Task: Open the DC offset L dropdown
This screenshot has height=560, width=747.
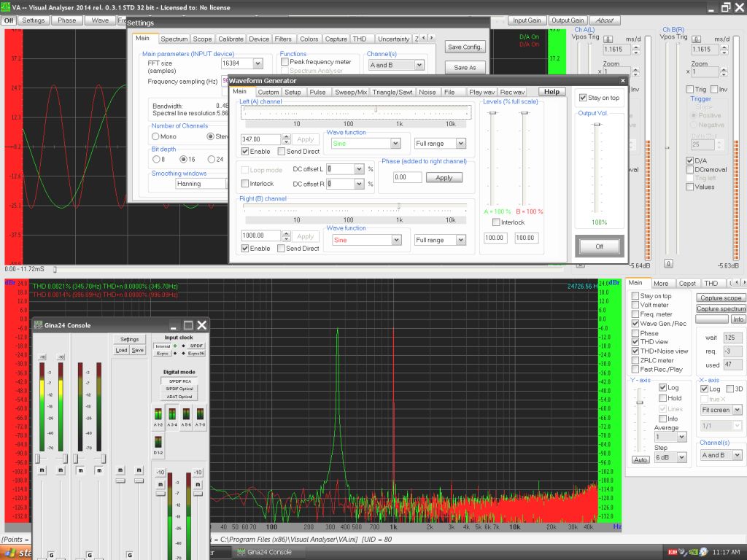Action: tap(359, 169)
